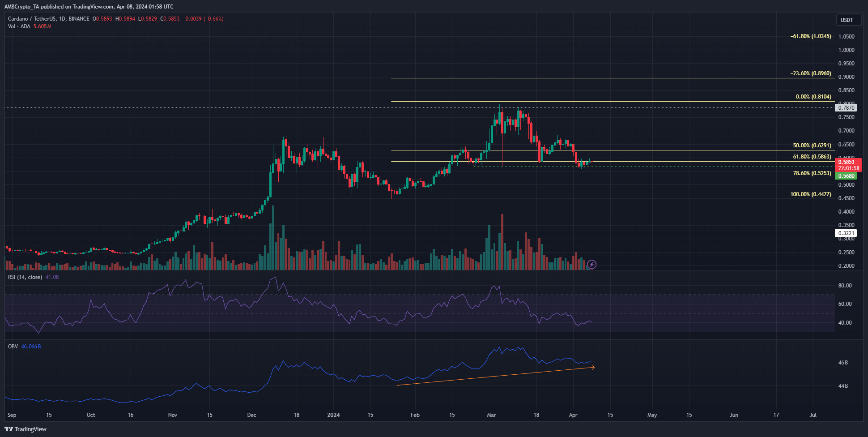
Task: Click the RSI value 41.08
Action: tap(52, 277)
